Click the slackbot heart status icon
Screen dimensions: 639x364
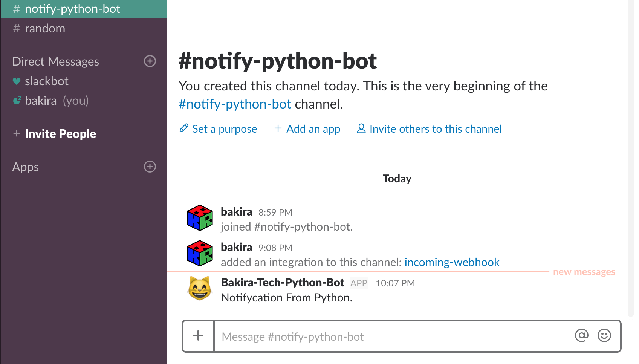[x=17, y=81]
